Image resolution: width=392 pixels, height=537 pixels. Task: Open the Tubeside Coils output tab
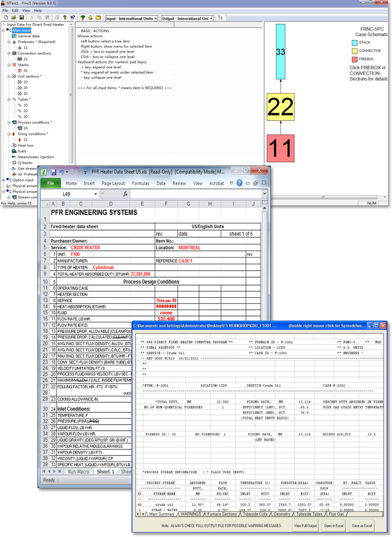(x=255, y=514)
